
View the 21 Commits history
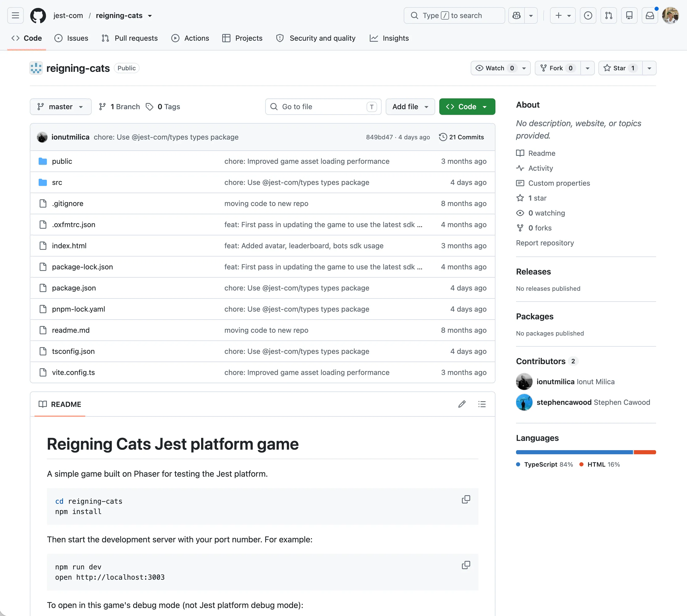[461, 137]
